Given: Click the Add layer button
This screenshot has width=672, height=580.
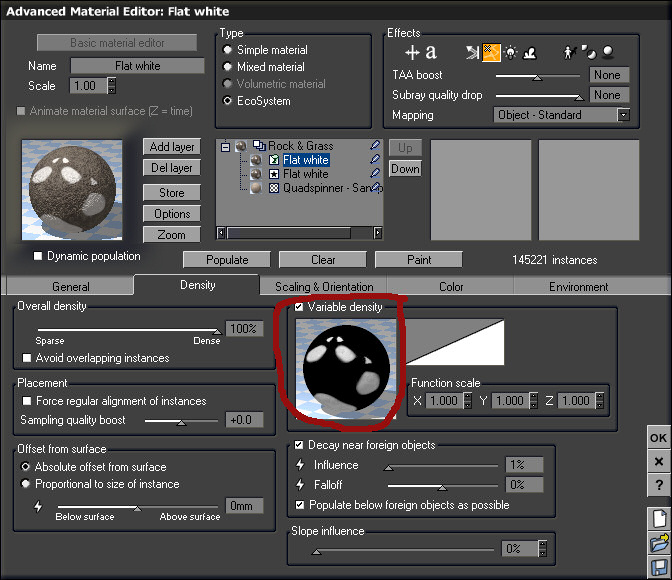Looking at the screenshot, I should (x=171, y=147).
